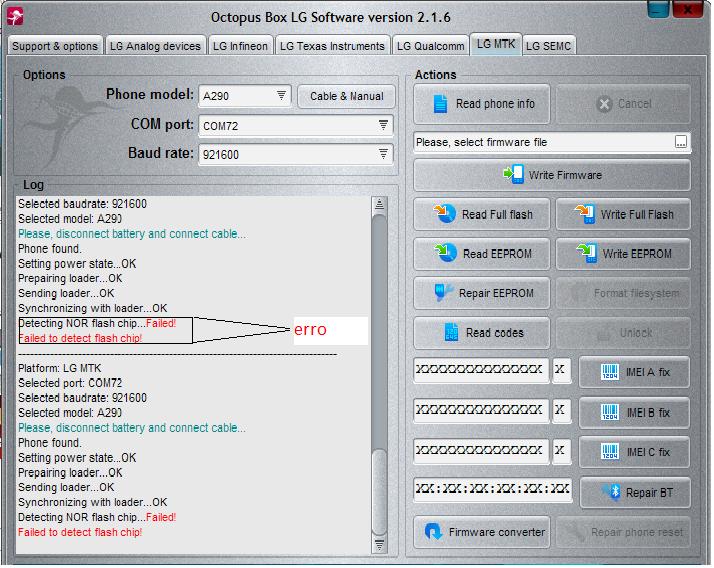This screenshot has height=568, width=714.
Task: Click the Read codes label
Action: coord(495,333)
